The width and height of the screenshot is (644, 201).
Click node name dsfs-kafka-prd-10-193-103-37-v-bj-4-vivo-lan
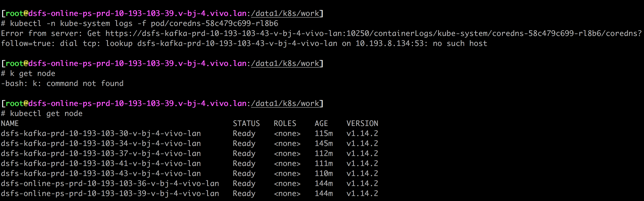pyautogui.click(x=101, y=153)
